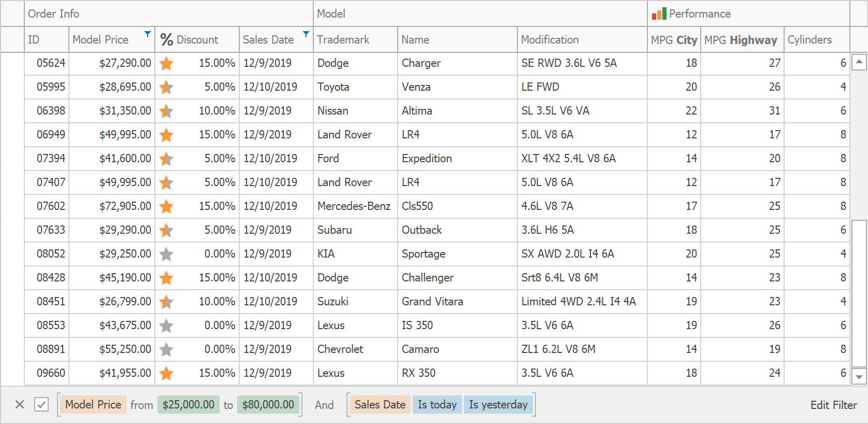Select the Expedition name cell
Viewport: 868px width, 424px height.
457,159
